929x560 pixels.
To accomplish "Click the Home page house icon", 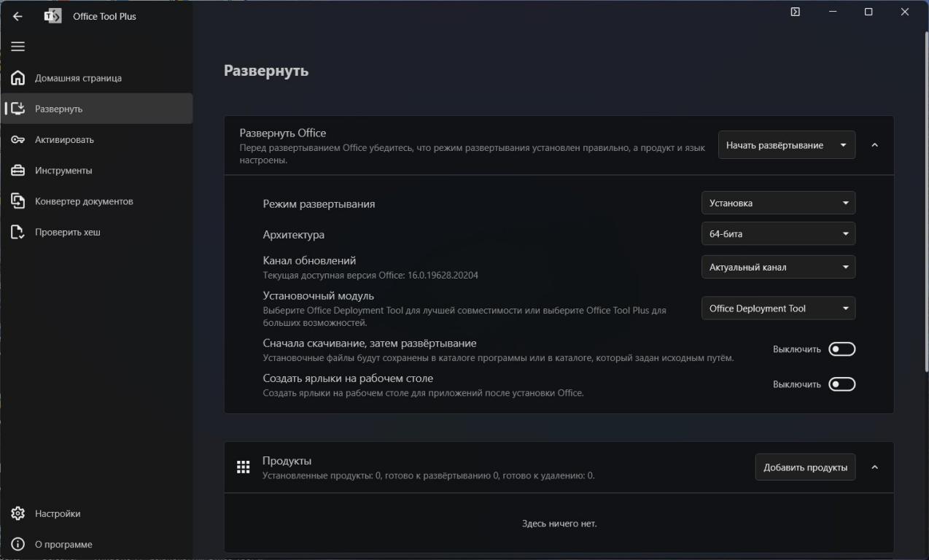I will pyautogui.click(x=18, y=78).
